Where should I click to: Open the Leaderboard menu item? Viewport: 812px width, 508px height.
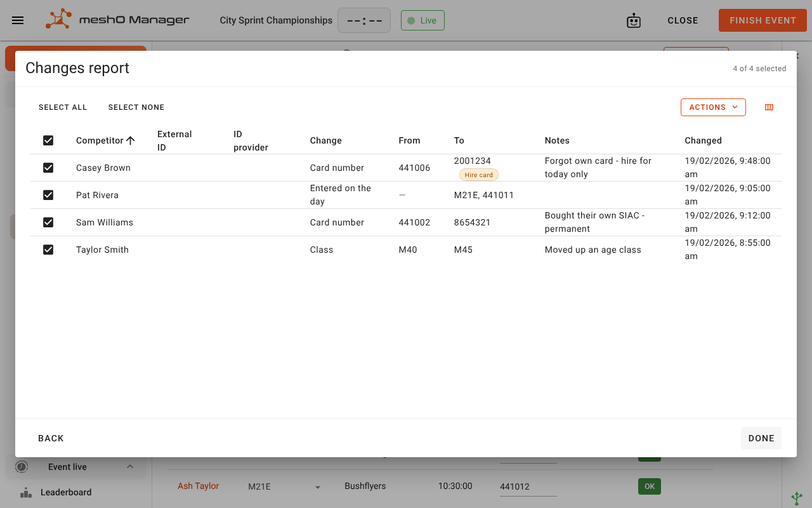click(x=66, y=492)
